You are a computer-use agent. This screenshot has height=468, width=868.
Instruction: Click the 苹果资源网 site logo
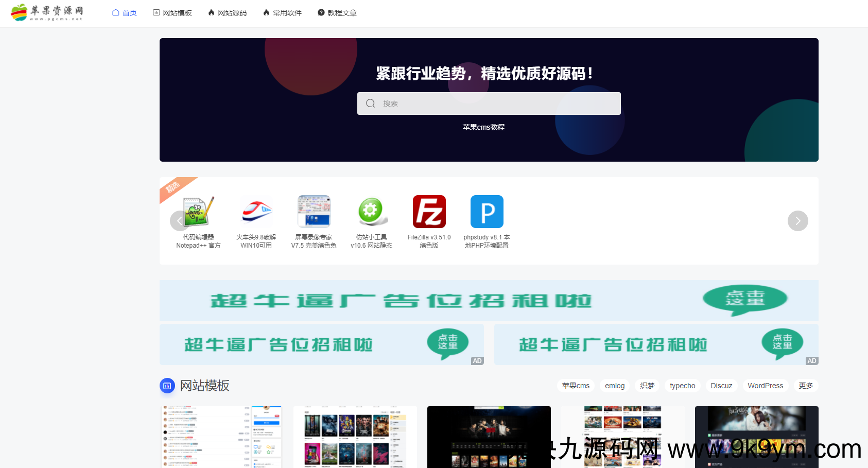(x=47, y=12)
